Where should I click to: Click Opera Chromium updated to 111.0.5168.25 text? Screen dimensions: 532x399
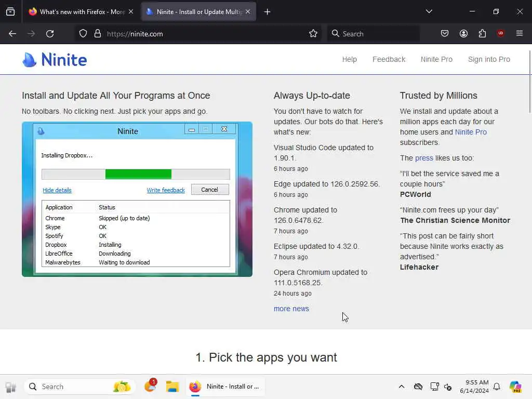coord(321,277)
